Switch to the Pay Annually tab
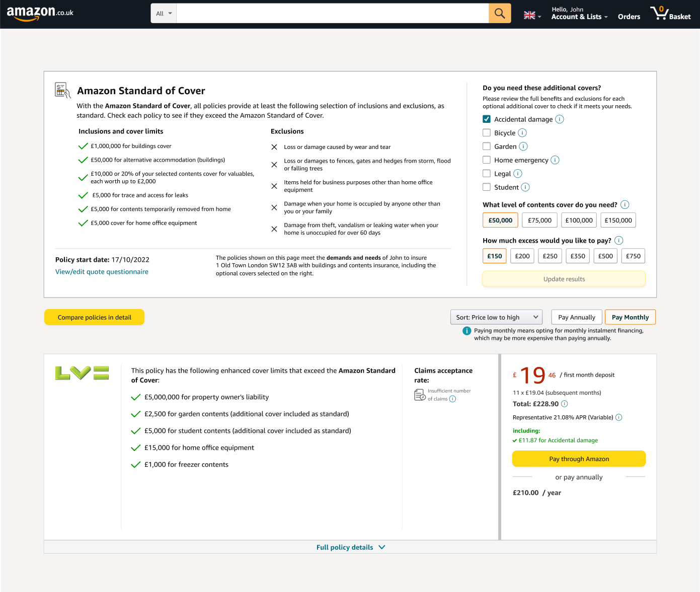Screen dimensions: 700x592 point(576,317)
